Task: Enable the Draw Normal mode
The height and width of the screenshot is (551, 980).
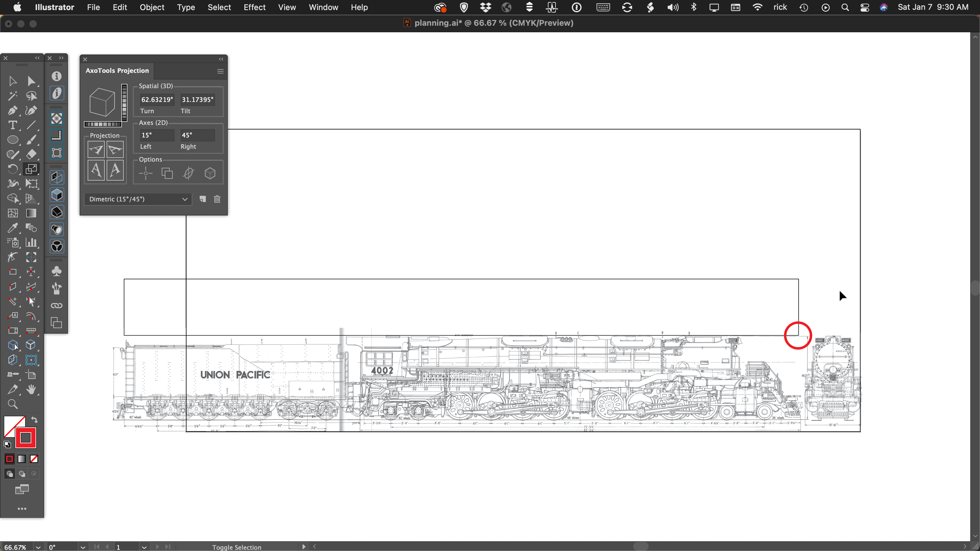Action: tap(9, 474)
